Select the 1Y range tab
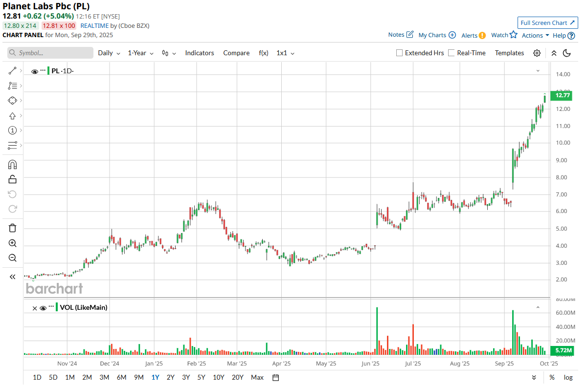Image resolution: width=588 pixels, height=387 pixels. 155,377
